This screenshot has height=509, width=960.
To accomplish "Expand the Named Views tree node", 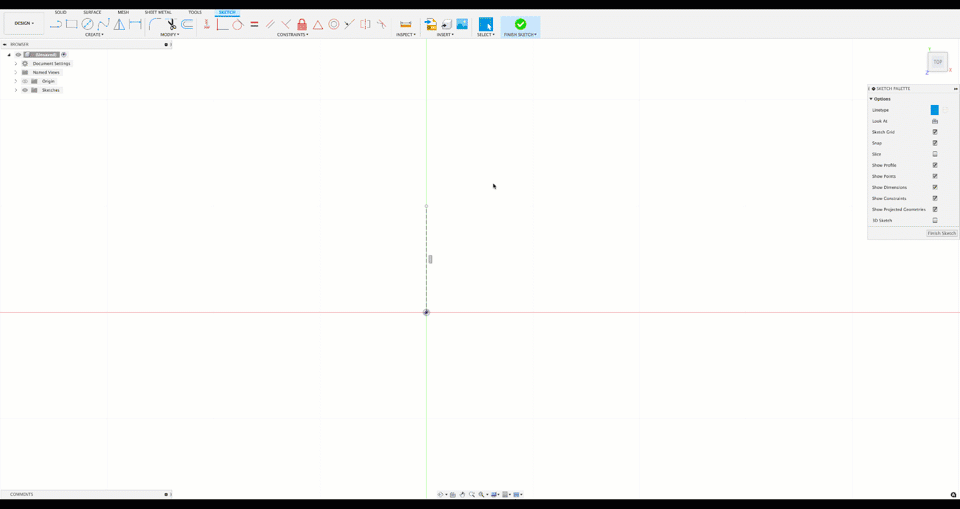I will click(x=16, y=72).
